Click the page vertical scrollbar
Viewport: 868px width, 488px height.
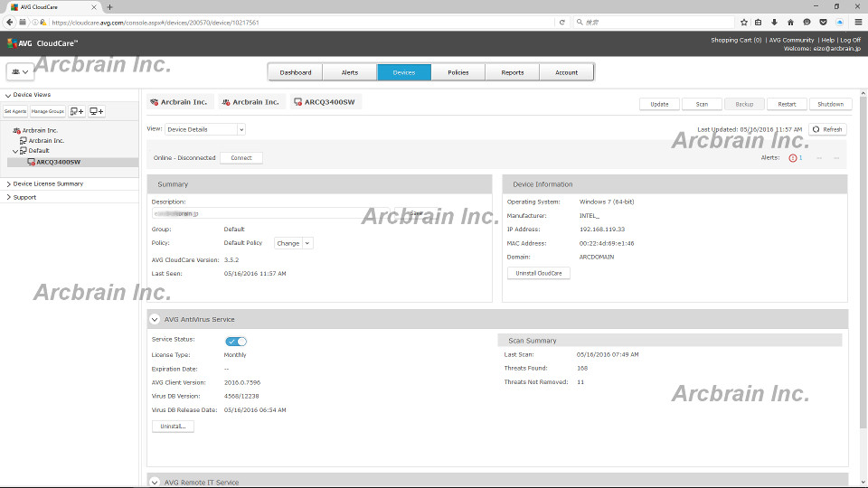point(863,260)
